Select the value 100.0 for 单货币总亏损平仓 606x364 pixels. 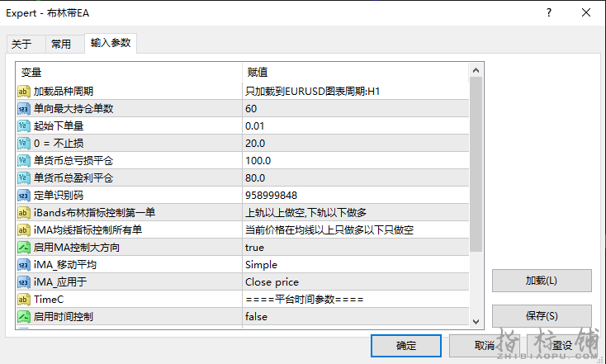click(x=258, y=161)
